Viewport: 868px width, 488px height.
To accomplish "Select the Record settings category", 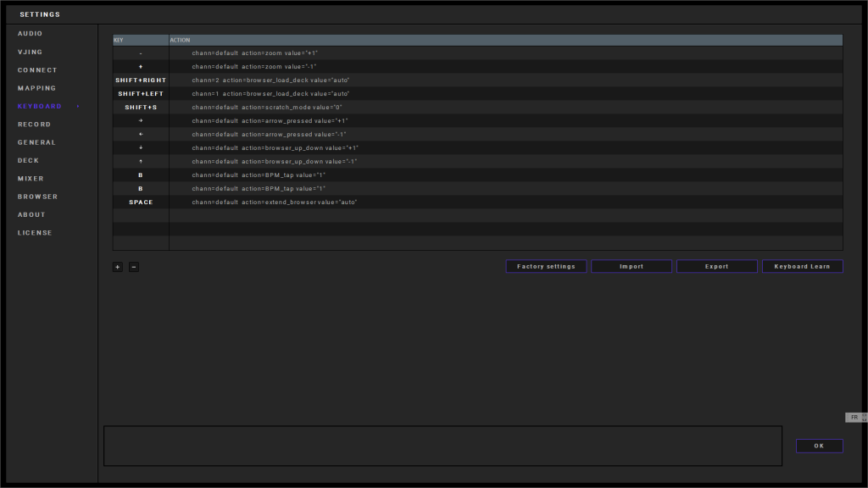I will coord(34,125).
